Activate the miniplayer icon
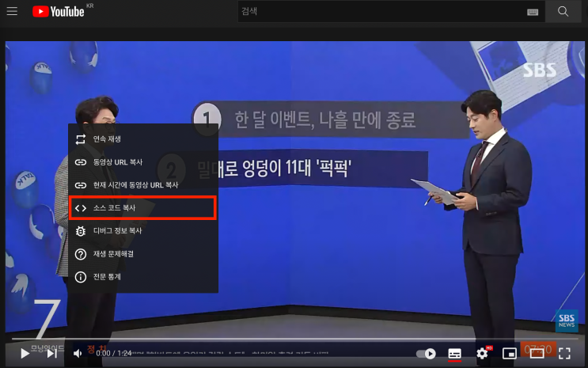 (x=509, y=354)
